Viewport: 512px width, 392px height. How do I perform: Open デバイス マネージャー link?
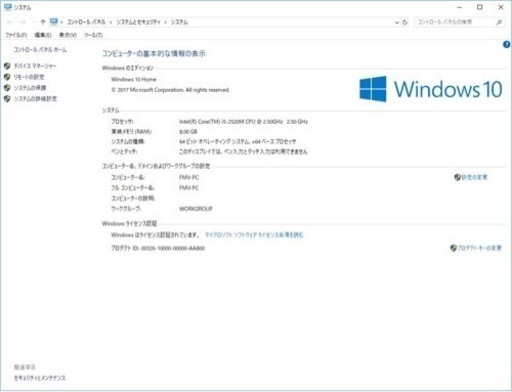click(35, 66)
